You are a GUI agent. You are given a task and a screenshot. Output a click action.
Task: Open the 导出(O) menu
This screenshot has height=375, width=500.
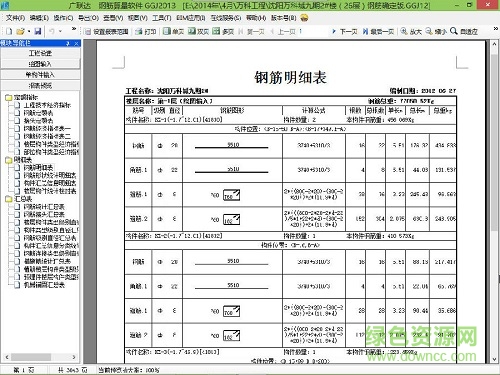88,18
